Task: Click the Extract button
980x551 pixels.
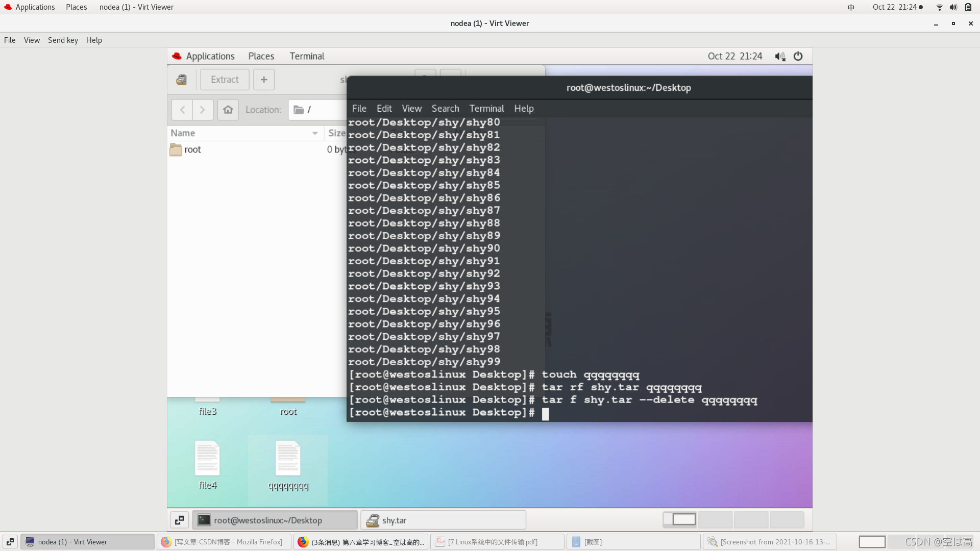Action: click(225, 80)
